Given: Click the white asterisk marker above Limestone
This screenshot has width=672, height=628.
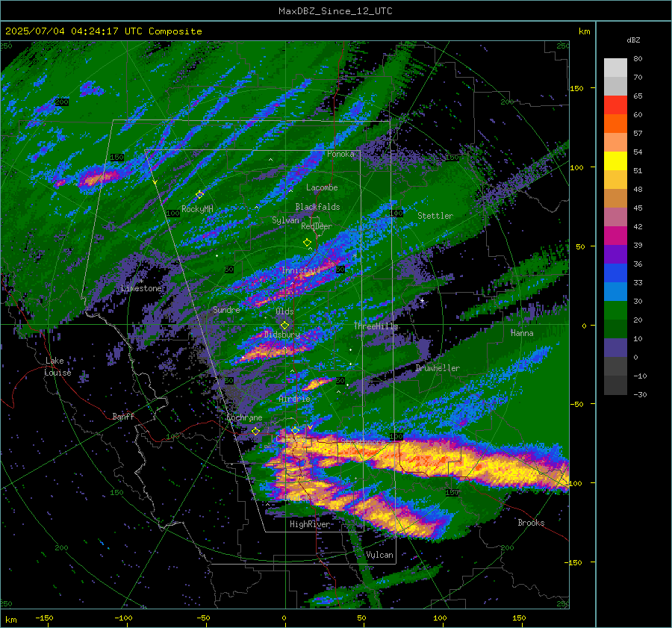Looking at the screenshot, I should click(x=141, y=282).
